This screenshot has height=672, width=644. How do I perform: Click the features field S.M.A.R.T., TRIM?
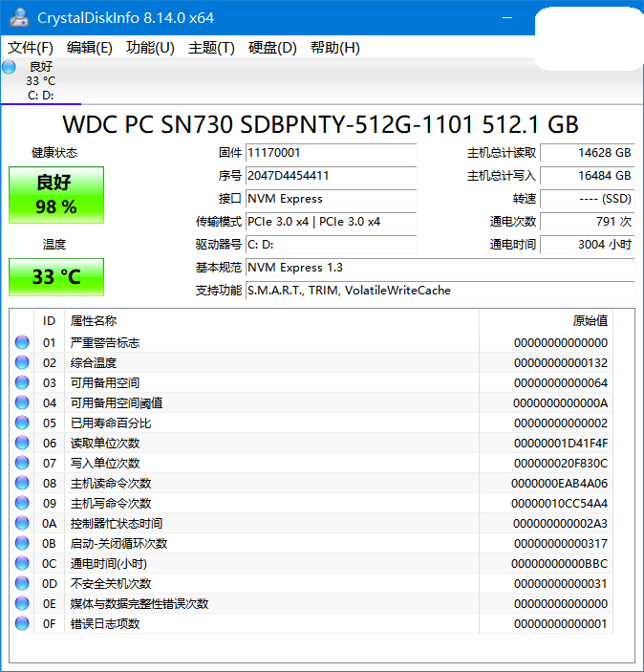pos(440,291)
